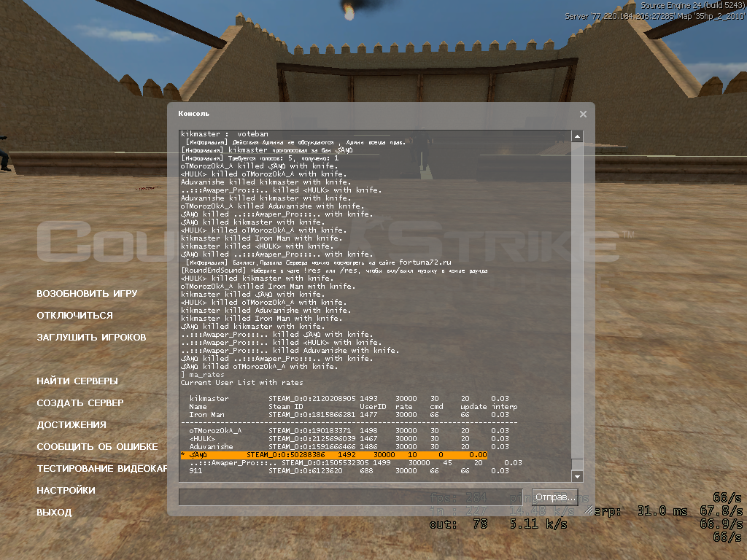Click the Консоль window title

193,113
